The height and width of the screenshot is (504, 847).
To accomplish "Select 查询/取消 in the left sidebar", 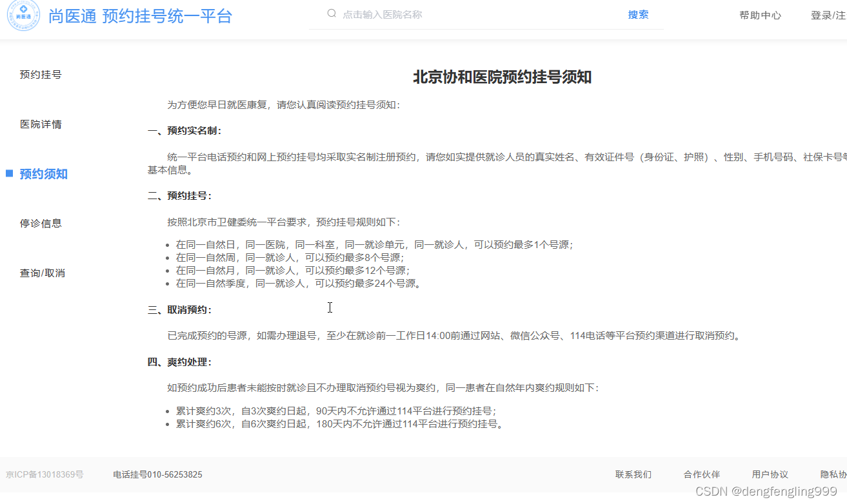I will 42,273.
